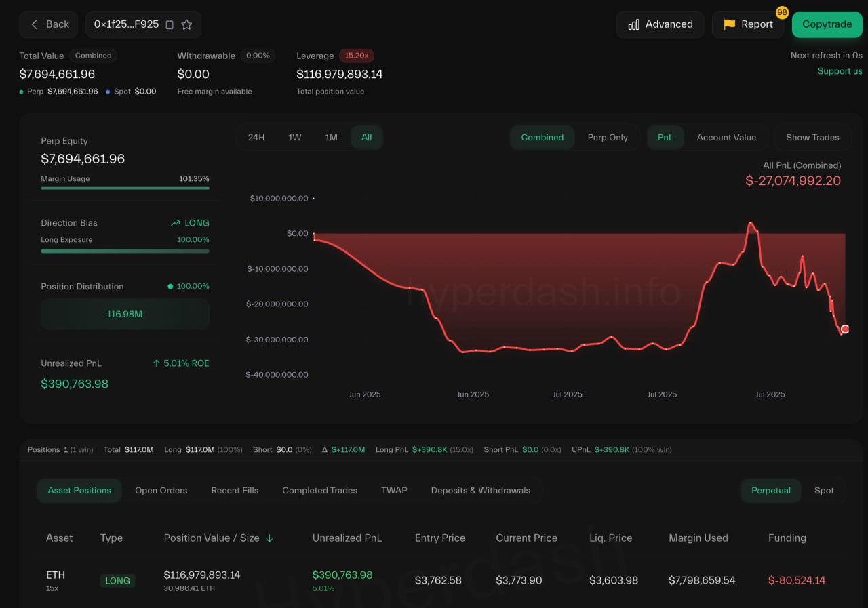Click the Entry Price column header
Image resolution: width=868 pixels, height=608 pixels.
pos(440,538)
